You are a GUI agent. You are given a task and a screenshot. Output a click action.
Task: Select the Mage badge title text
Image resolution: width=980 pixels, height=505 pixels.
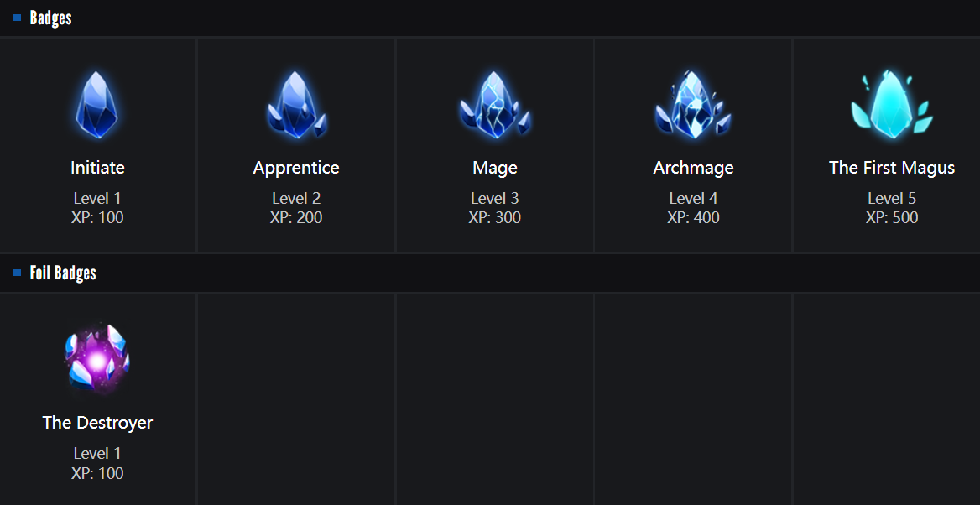coord(495,168)
